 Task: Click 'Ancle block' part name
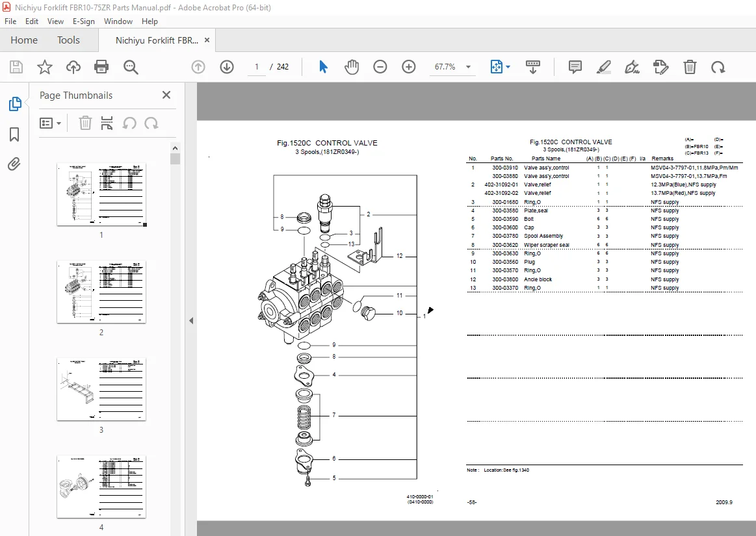(538, 279)
